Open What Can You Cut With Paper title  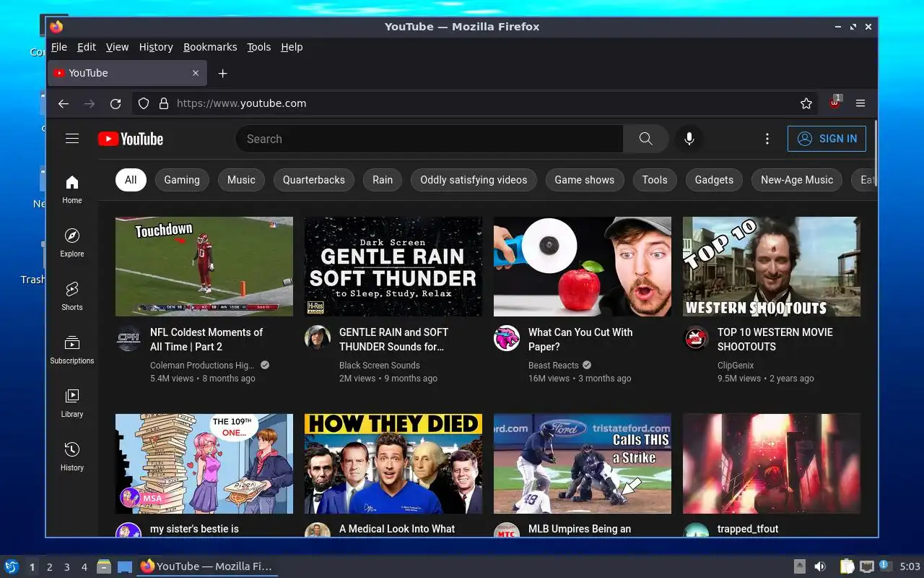580,340
